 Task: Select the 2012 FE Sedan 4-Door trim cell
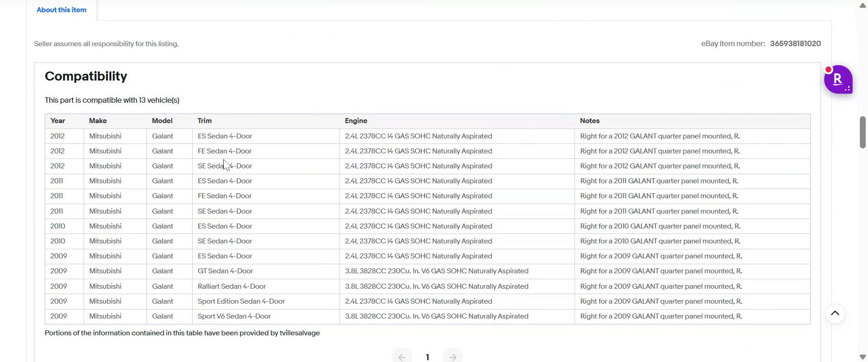[x=266, y=151]
